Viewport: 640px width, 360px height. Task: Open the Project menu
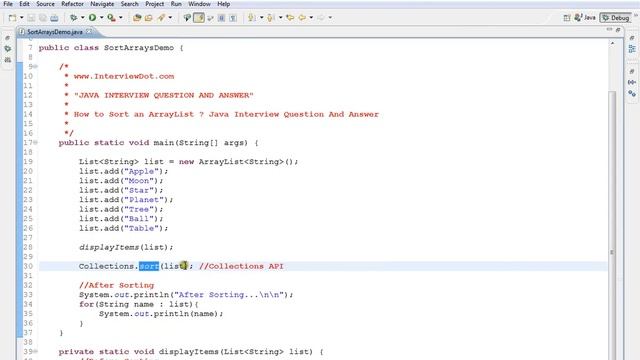click(x=155, y=4)
